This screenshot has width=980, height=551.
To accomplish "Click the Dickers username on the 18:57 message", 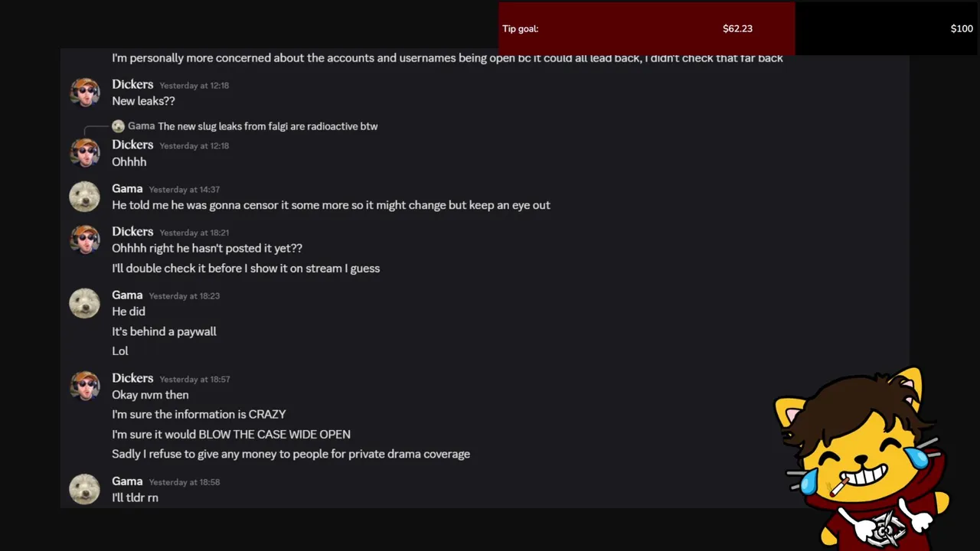I will click(x=132, y=378).
